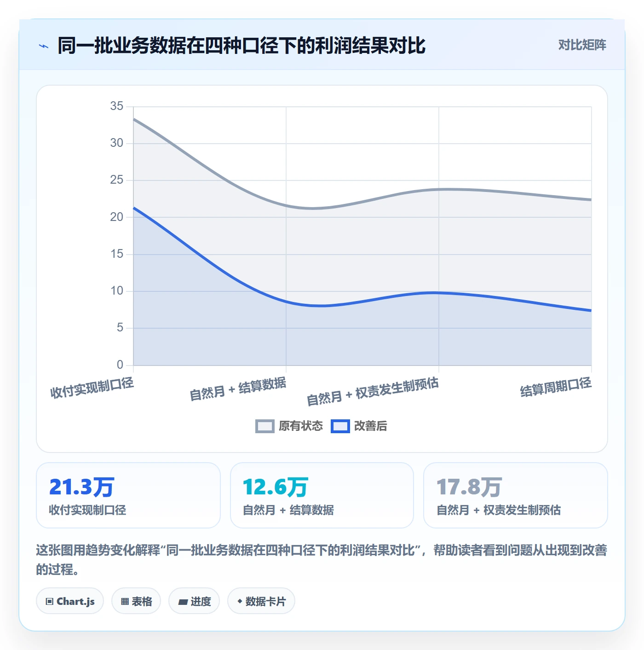Click the 21.3万 value text
This screenshot has height=650, width=644.
[x=81, y=487]
